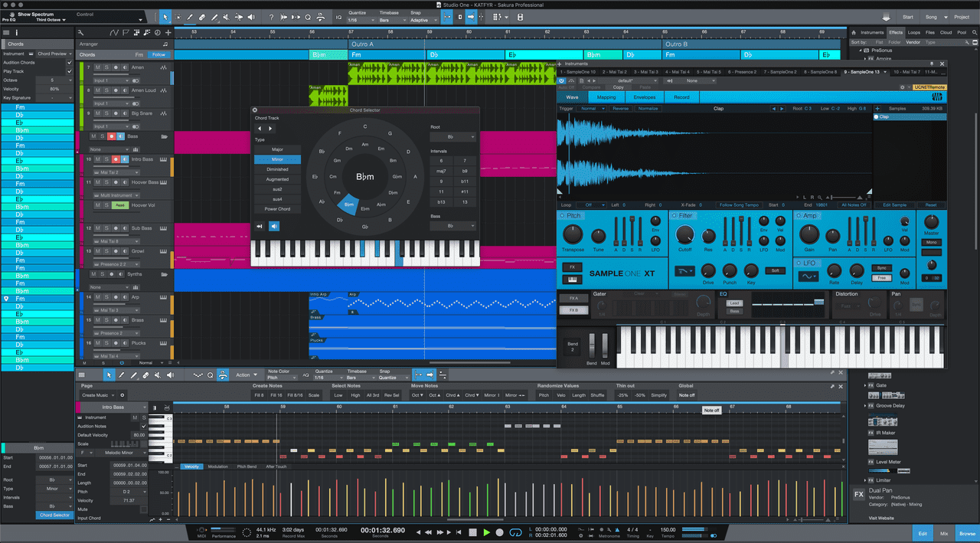Viewport: 980px width, 543px height.
Task: Open track inspector with the i icon
Action: coord(17,32)
